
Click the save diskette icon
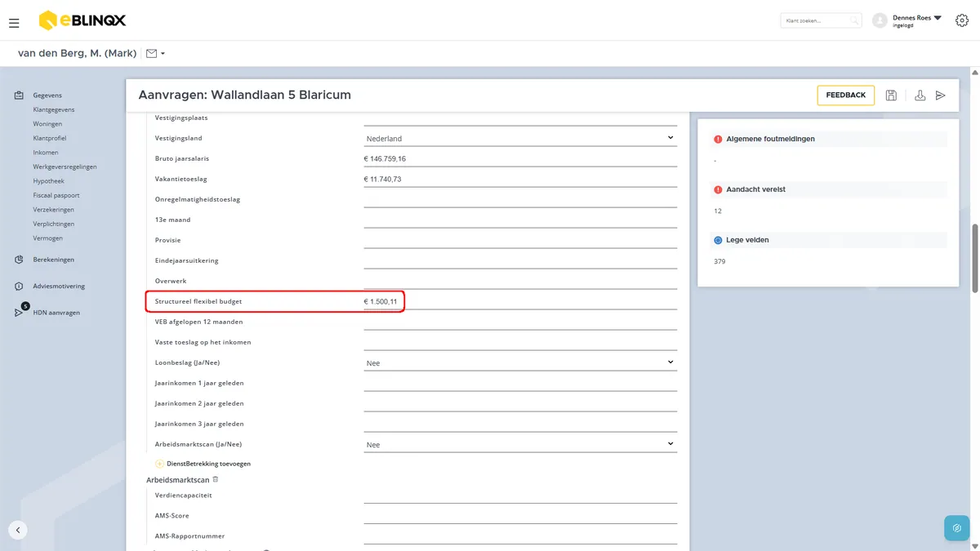(891, 96)
